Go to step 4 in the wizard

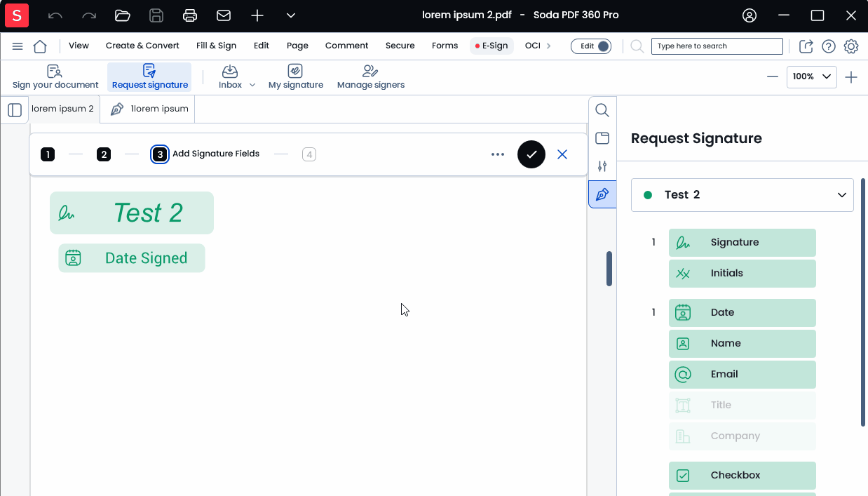tap(309, 154)
